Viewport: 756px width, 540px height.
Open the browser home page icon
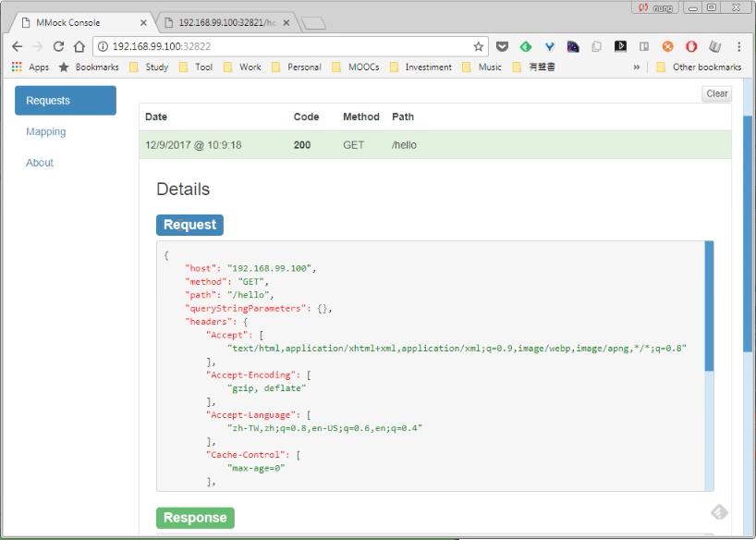click(79, 46)
